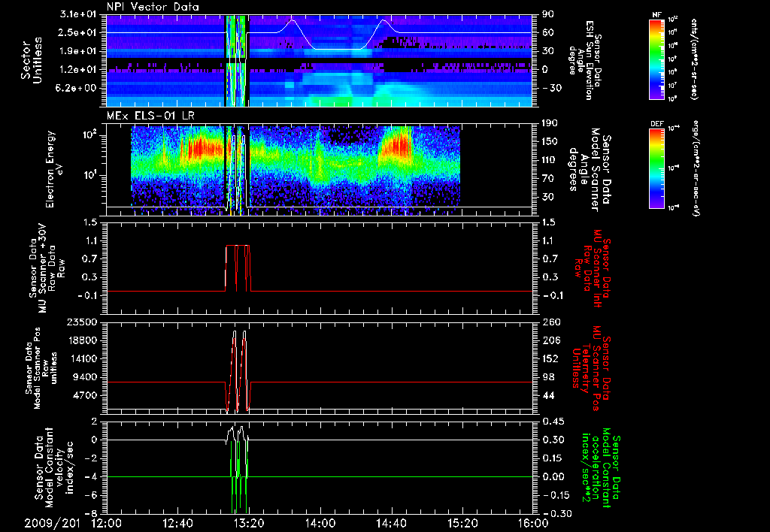Click the '18800' scanner position tick

tap(83, 340)
